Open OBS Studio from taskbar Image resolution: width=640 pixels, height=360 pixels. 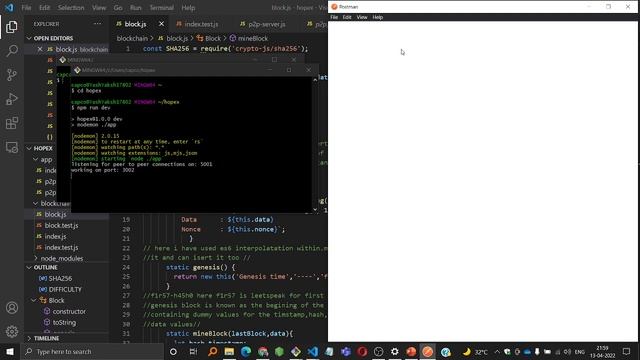[x=378, y=351]
